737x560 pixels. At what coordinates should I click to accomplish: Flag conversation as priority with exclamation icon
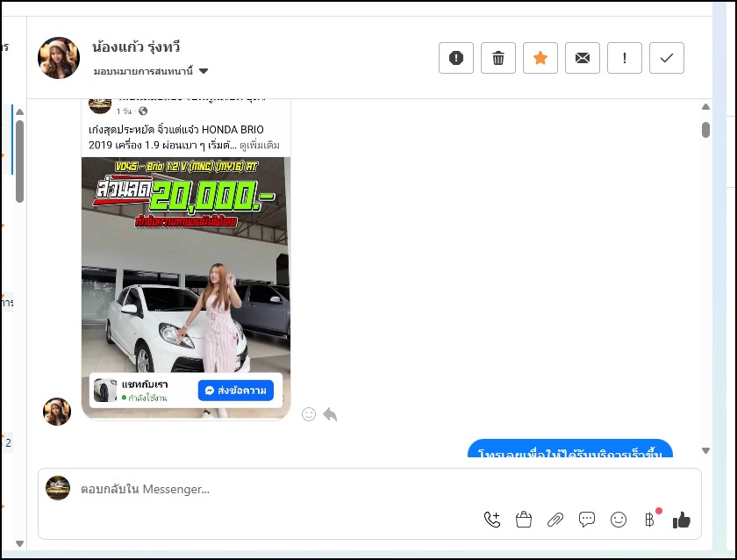625,58
